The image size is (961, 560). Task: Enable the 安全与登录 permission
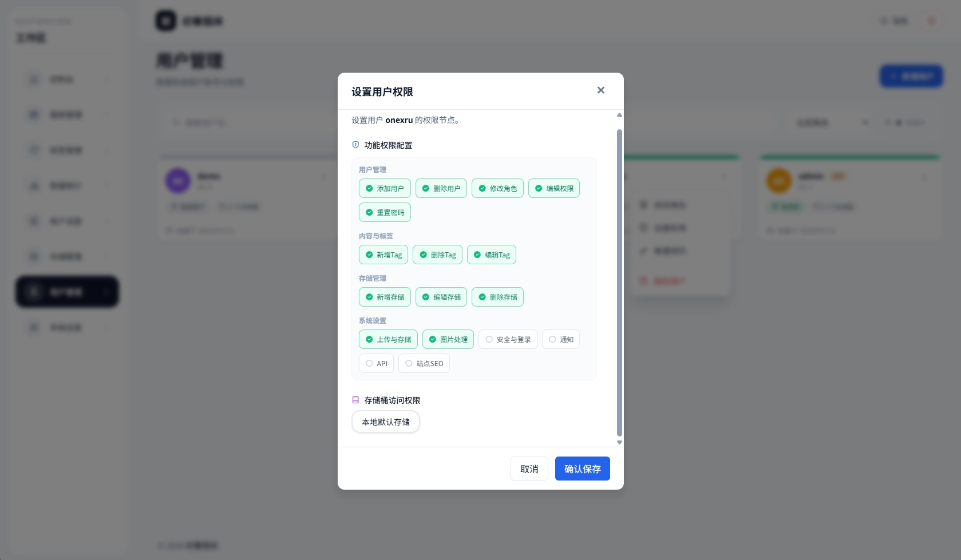[x=508, y=340]
